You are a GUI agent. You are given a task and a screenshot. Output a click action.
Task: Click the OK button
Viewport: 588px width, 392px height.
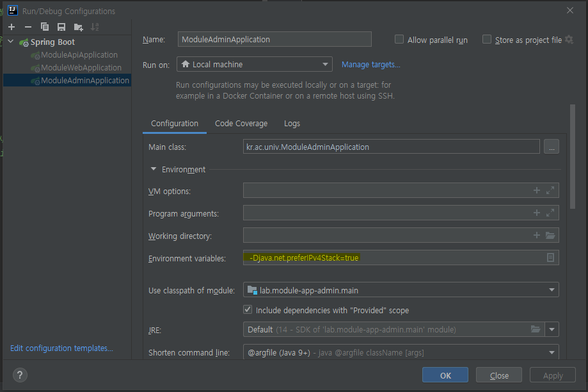coord(445,375)
